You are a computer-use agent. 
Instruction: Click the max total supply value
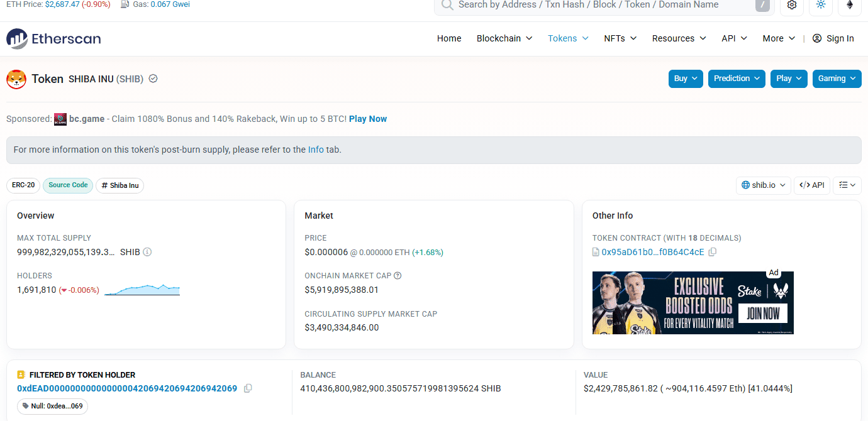click(66, 252)
